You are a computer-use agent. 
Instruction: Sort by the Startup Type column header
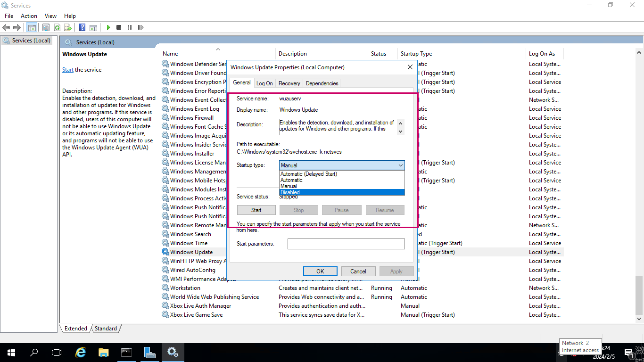pyautogui.click(x=462, y=53)
